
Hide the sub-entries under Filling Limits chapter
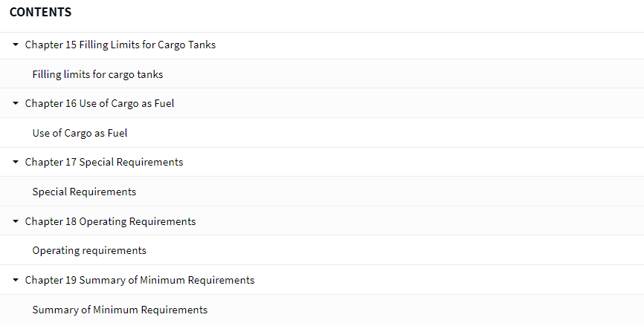[16, 45]
